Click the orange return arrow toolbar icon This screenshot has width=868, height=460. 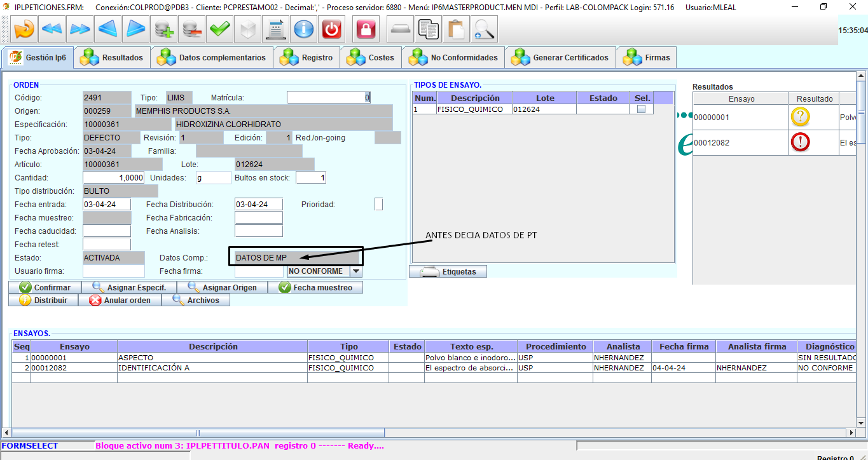coord(24,29)
